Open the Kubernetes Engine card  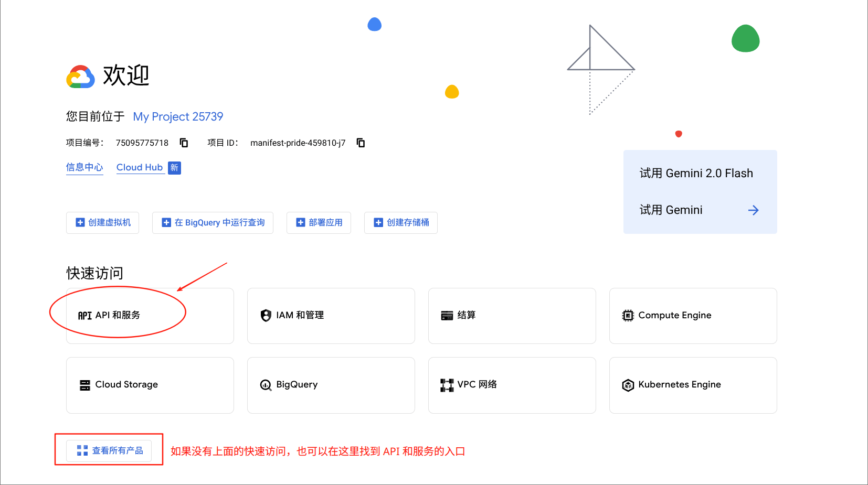pos(693,385)
